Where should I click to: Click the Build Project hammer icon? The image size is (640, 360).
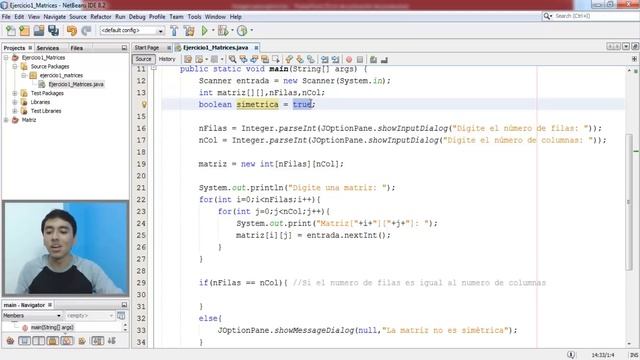tap(174, 31)
